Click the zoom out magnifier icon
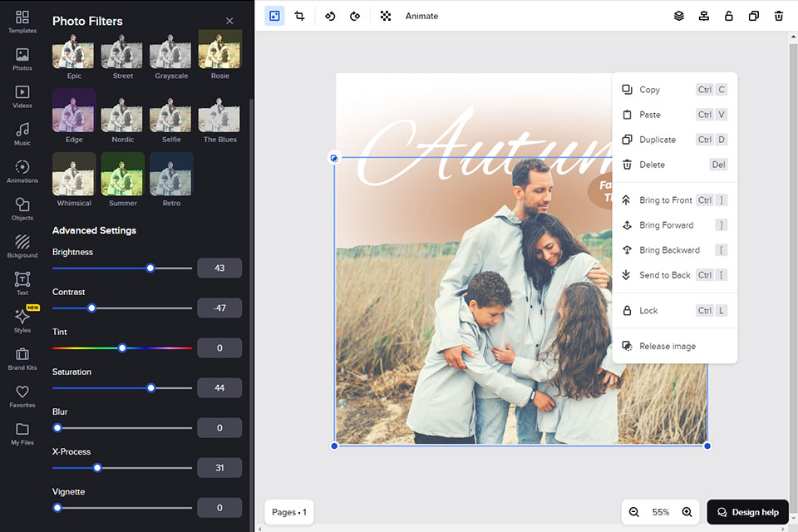Screen dimensions: 798x532 [634, 512]
